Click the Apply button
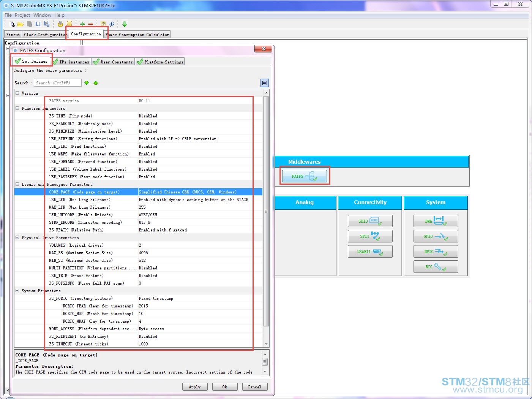The width and height of the screenshot is (532, 399). [195, 387]
